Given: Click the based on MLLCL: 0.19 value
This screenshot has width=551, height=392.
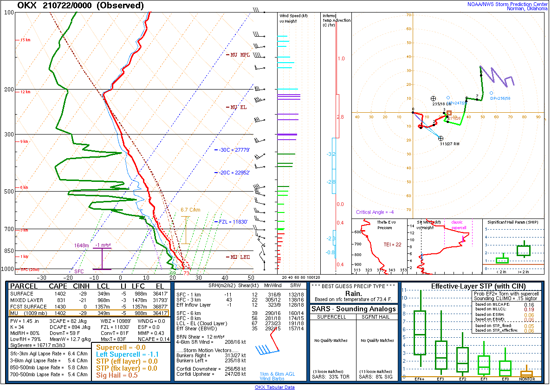Looking at the screenshot, I should (x=505, y=309).
